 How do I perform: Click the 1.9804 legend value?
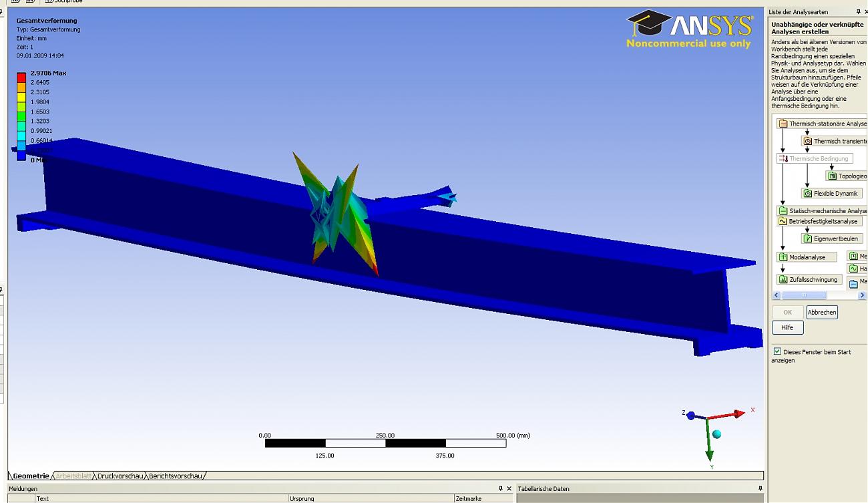pos(40,102)
